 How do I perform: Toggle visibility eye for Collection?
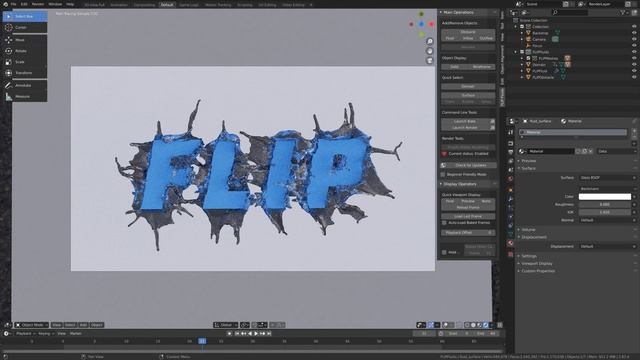pos(634,27)
